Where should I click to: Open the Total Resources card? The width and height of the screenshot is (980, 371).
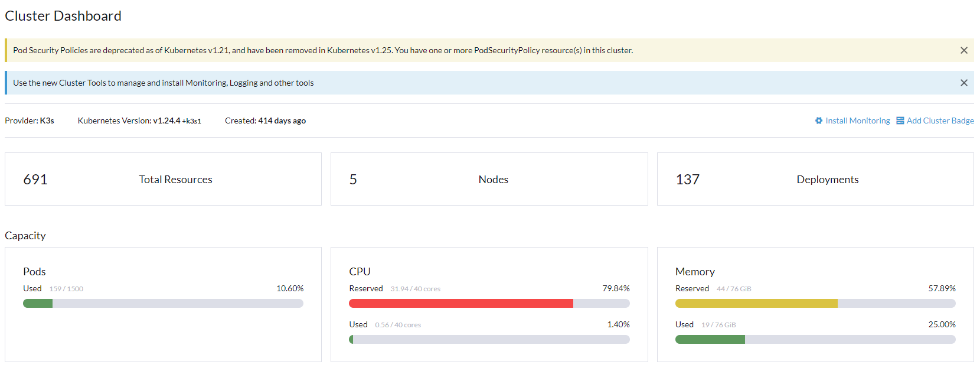point(163,179)
